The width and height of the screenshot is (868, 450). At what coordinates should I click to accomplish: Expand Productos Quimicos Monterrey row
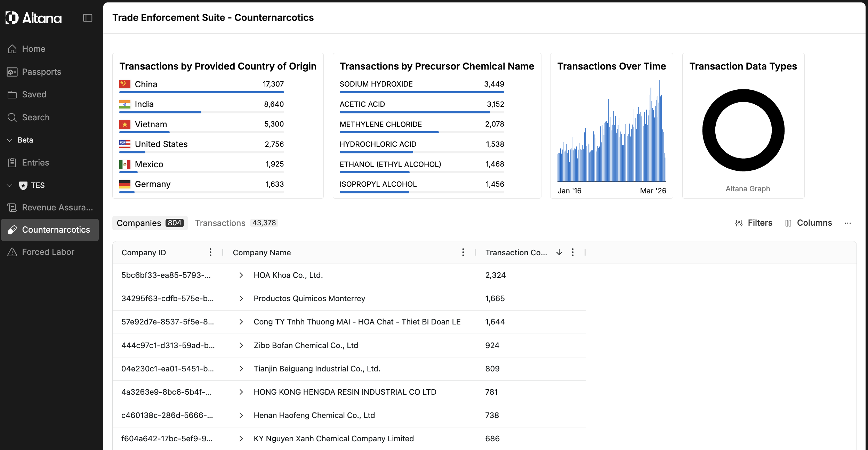point(241,299)
